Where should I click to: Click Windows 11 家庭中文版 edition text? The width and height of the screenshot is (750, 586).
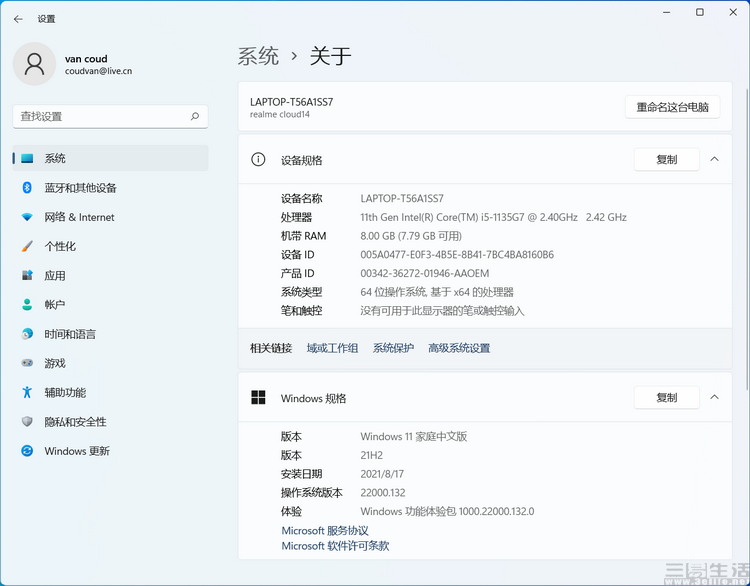pyautogui.click(x=414, y=436)
